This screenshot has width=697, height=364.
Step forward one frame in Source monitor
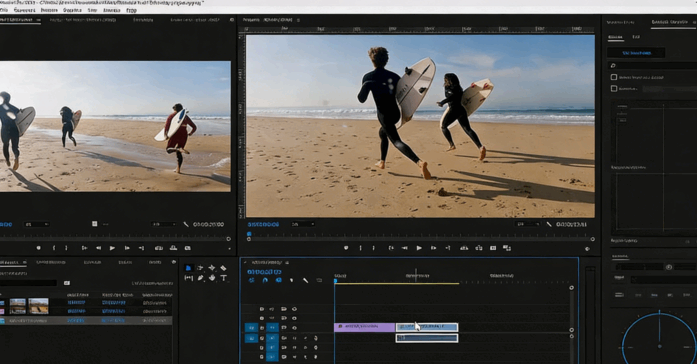(x=127, y=248)
